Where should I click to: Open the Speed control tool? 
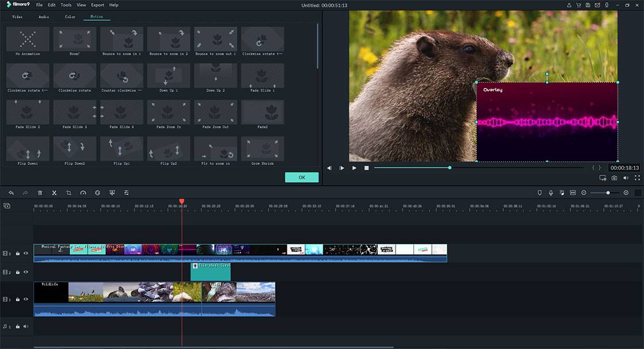(83, 193)
